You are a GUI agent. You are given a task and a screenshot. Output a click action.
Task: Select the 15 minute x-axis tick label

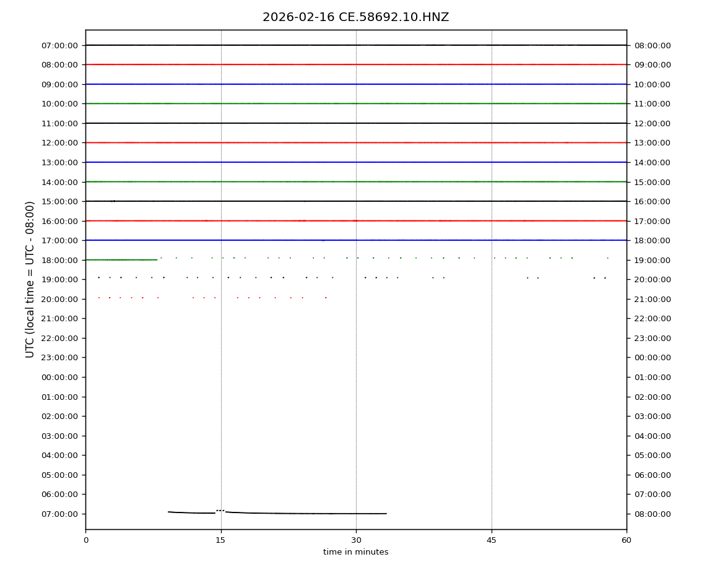(220, 540)
